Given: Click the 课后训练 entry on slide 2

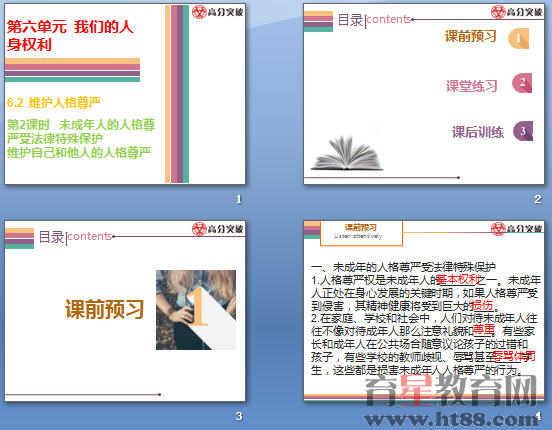Looking at the screenshot, I should pyautogui.click(x=478, y=132).
